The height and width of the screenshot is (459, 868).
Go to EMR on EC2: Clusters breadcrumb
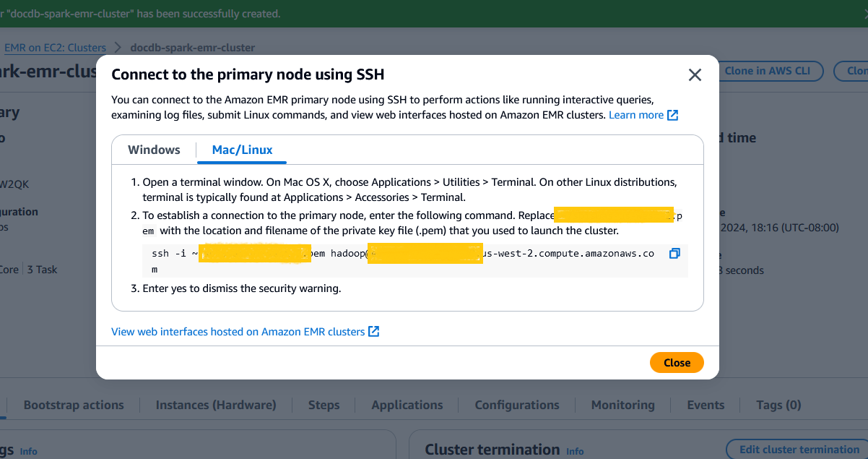coord(55,48)
